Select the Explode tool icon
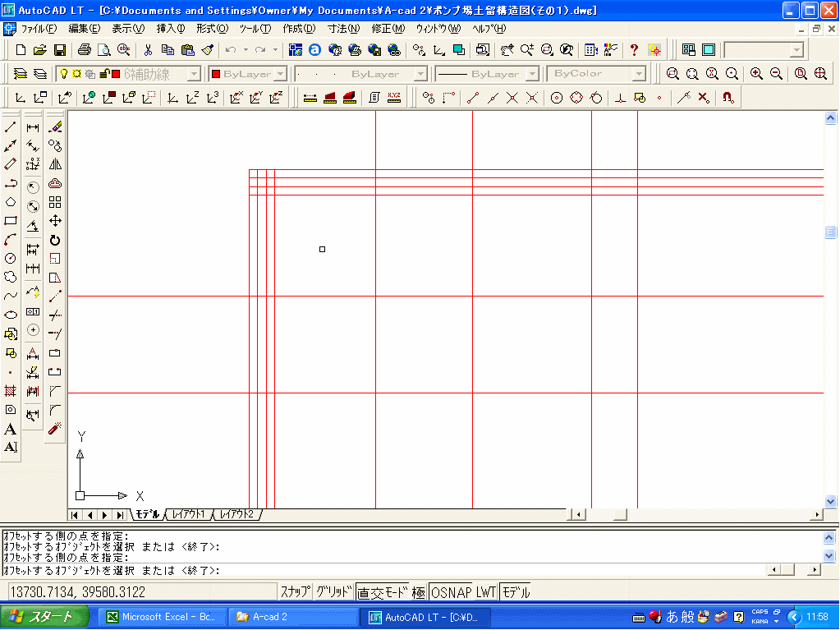The height and width of the screenshot is (630, 840). point(55,428)
